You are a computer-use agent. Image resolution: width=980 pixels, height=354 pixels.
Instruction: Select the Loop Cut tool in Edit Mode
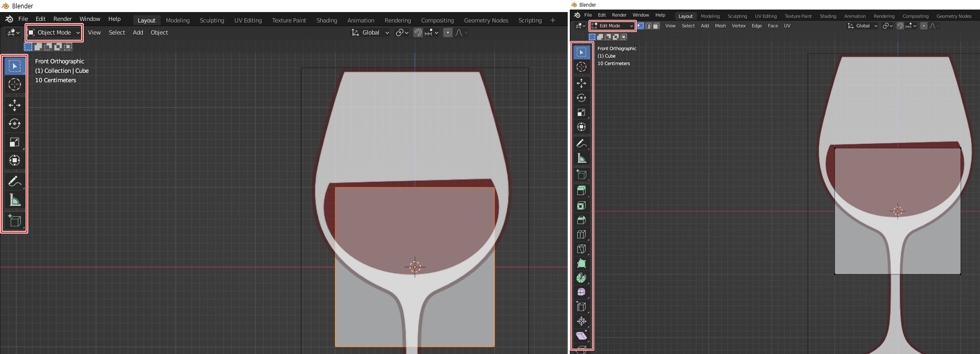[581, 235]
